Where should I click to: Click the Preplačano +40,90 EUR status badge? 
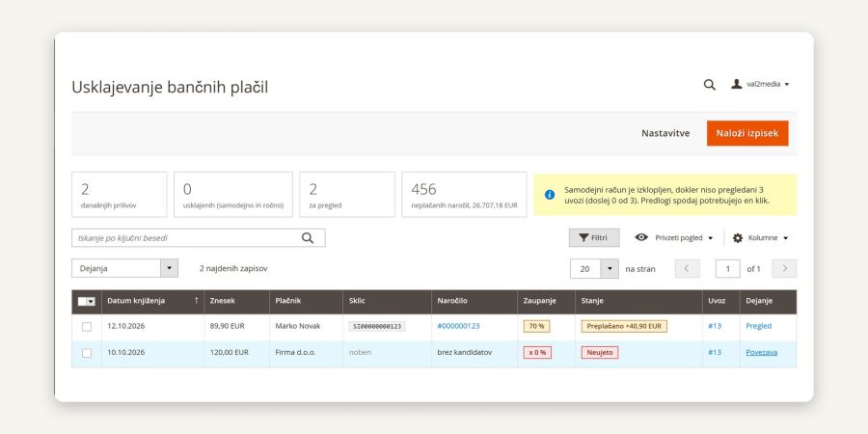click(x=624, y=326)
